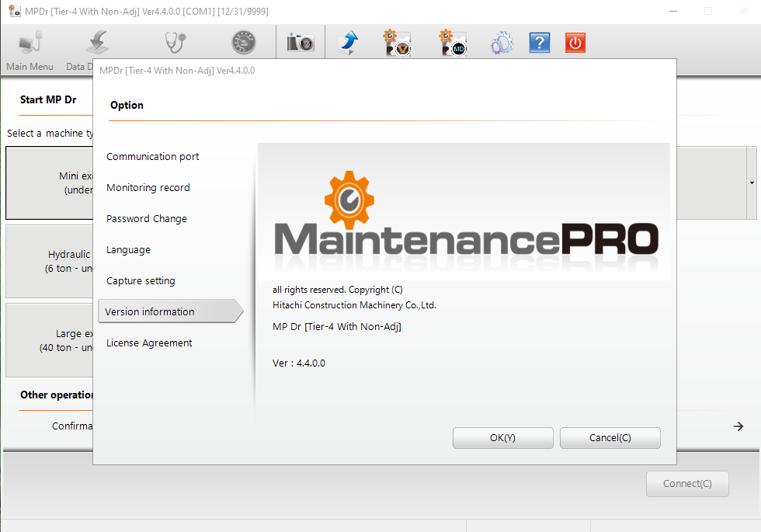Click the Connect(C) button

click(x=687, y=483)
